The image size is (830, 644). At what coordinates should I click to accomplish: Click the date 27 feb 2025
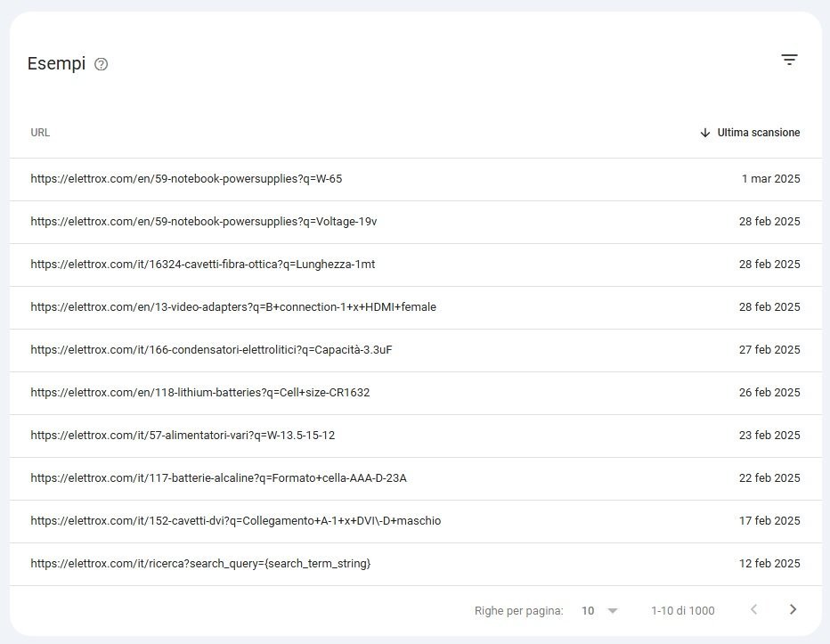(769, 350)
